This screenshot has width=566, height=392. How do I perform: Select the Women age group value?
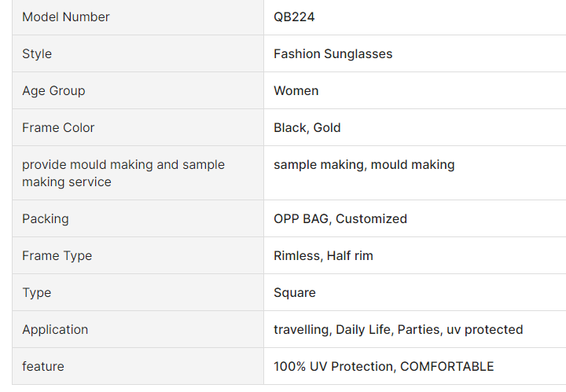296,90
